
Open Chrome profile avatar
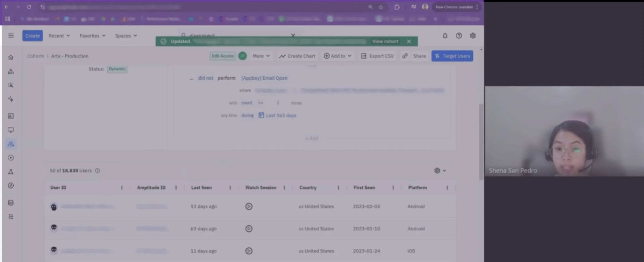[425, 7]
